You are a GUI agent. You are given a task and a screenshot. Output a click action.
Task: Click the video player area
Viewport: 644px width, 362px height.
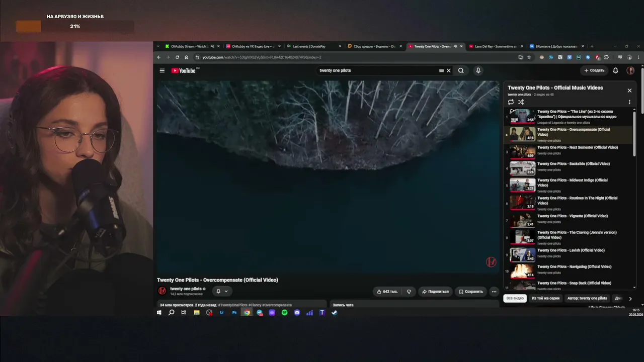point(328,176)
